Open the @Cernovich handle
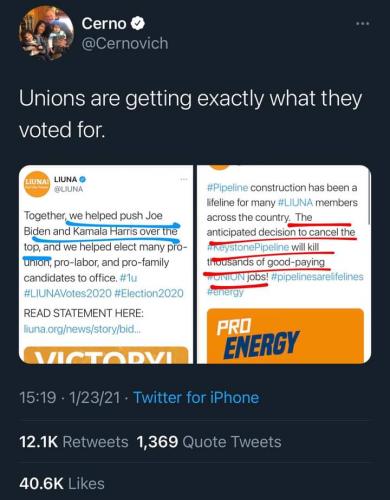 tap(125, 44)
